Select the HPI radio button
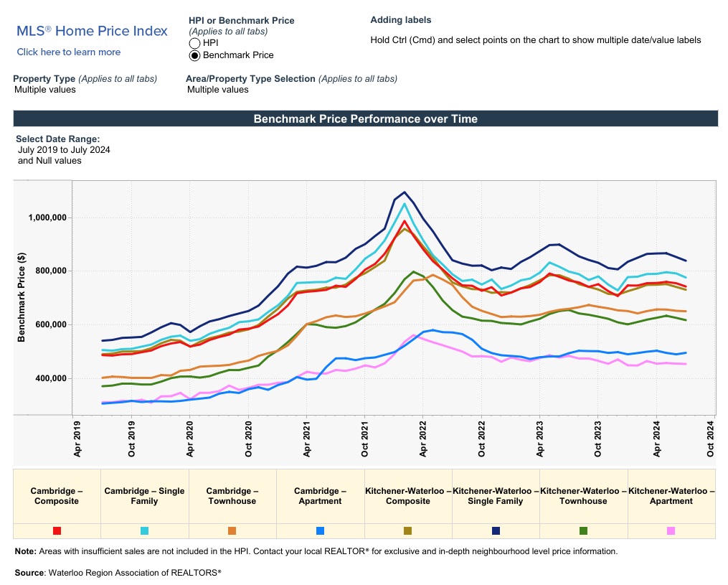This screenshot has width=728, height=585. click(194, 43)
